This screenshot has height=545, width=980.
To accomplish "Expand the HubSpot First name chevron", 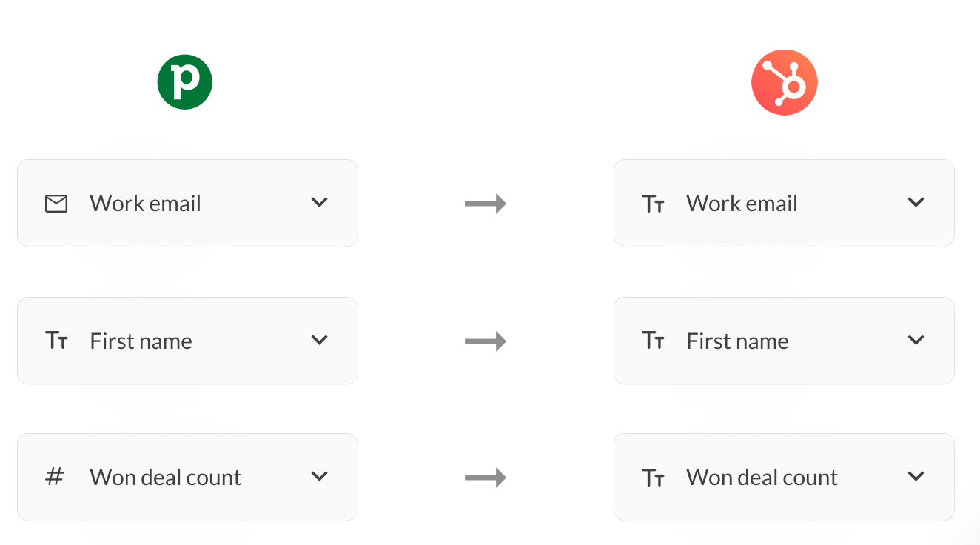I will pyautogui.click(x=916, y=340).
